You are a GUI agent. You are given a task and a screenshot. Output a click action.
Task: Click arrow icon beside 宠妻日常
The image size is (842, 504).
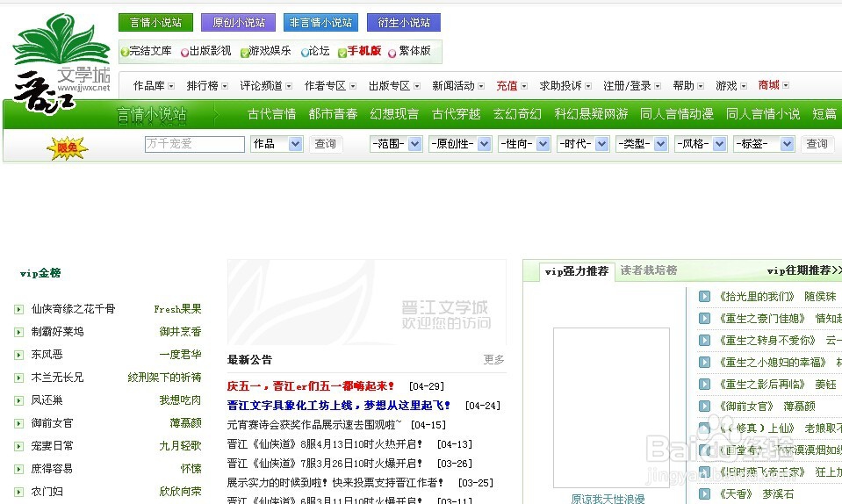pos(18,446)
